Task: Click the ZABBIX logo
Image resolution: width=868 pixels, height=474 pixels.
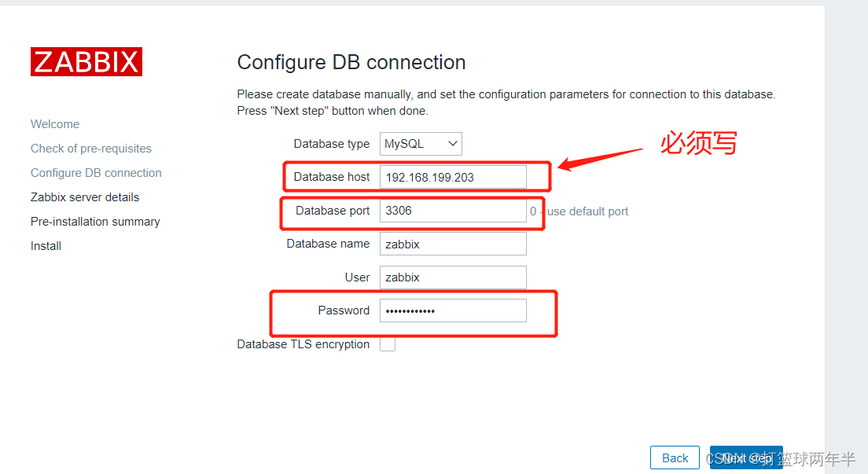Action: [86, 61]
